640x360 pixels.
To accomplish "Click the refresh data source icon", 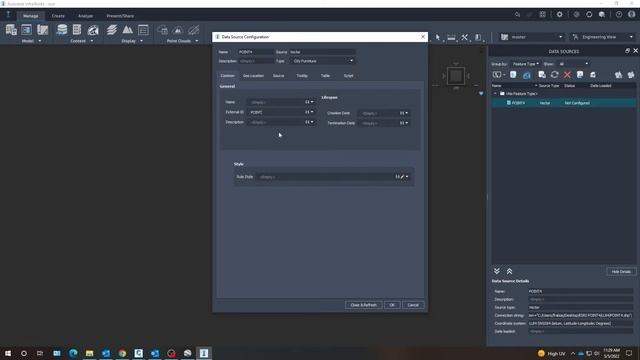I will pyautogui.click(x=554, y=75).
